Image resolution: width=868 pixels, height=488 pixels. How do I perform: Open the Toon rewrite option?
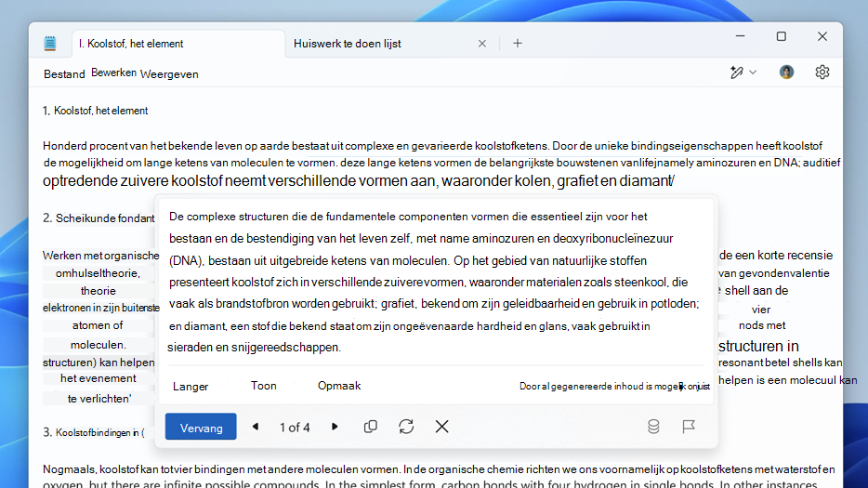[264, 386]
